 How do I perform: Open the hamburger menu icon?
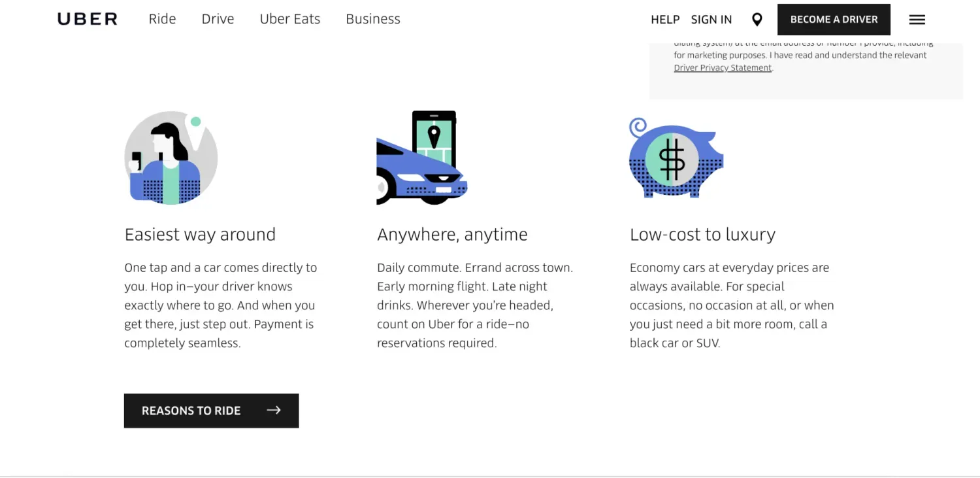[x=917, y=20]
